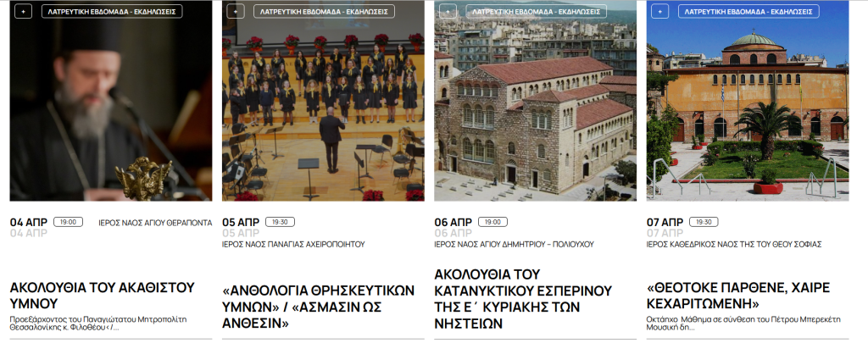Open the Agia Sofia cathedral photo
The width and height of the screenshot is (868, 343).
pos(748,101)
